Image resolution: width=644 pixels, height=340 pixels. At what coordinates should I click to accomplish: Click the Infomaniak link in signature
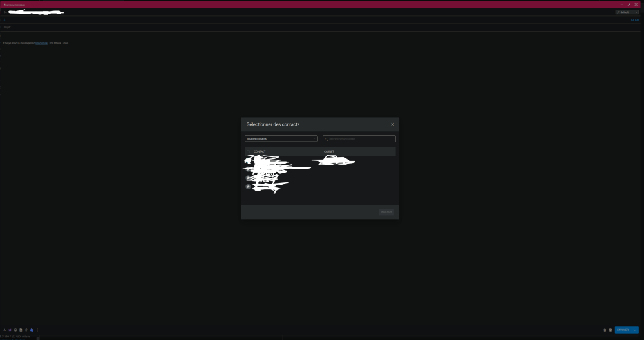(x=41, y=43)
